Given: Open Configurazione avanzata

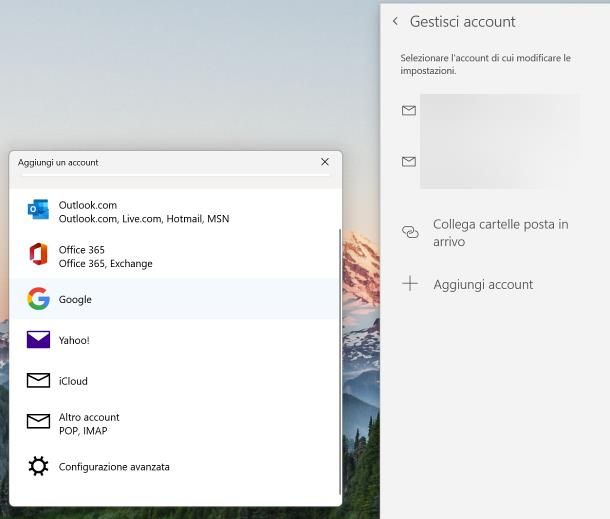Looking at the screenshot, I should [x=174, y=466].
